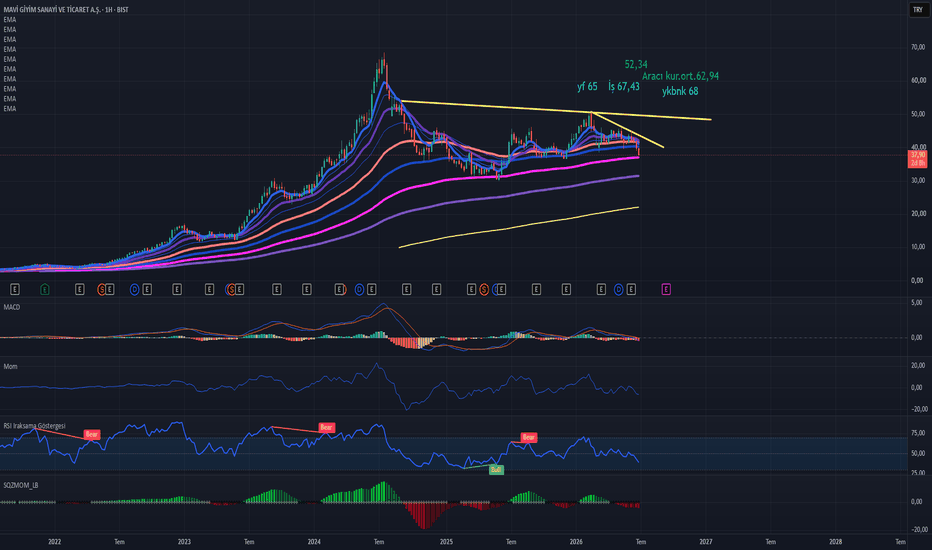The width and height of the screenshot is (932, 550).
Task: Open the green E earnings marker
Action: coord(45,290)
